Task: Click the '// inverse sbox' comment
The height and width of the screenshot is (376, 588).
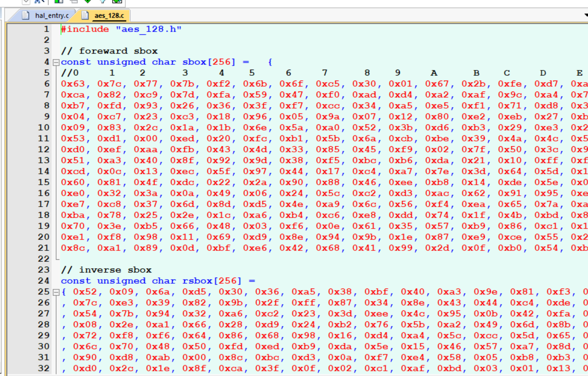Action: tap(106, 270)
